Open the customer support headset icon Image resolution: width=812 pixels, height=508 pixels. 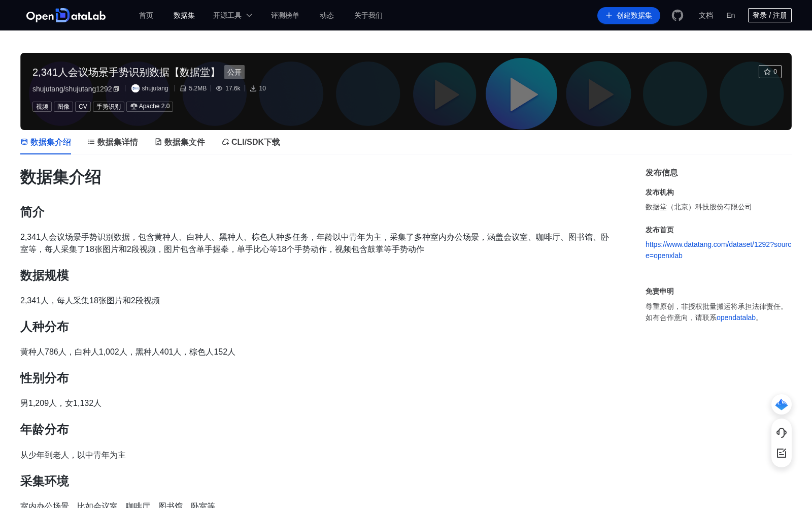[x=782, y=433]
